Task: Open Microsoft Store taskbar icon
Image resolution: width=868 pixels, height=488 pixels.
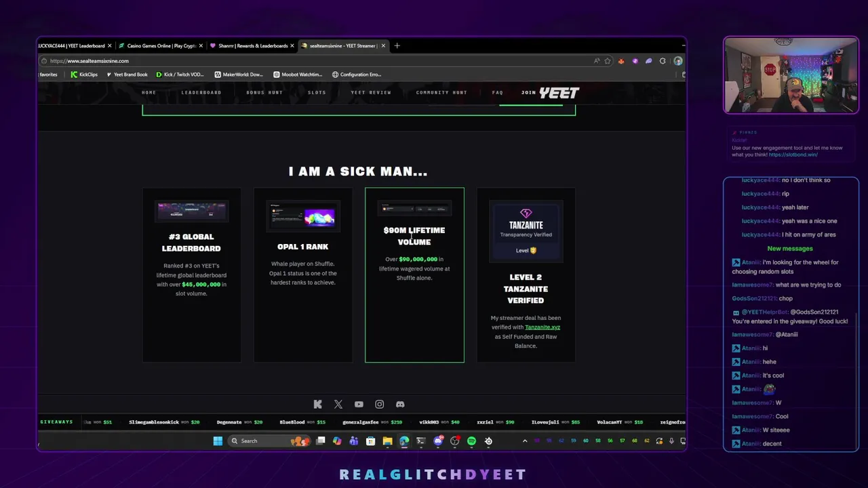Action: click(x=370, y=441)
